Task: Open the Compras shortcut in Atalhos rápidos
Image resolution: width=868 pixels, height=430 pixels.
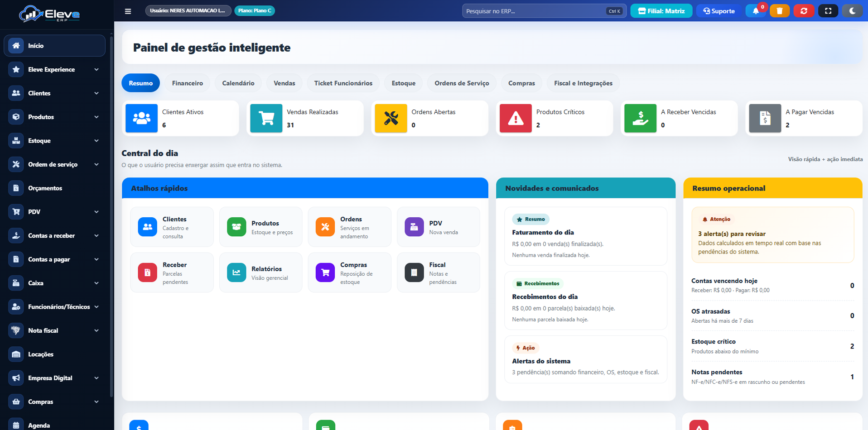Action: tap(349, 272)
